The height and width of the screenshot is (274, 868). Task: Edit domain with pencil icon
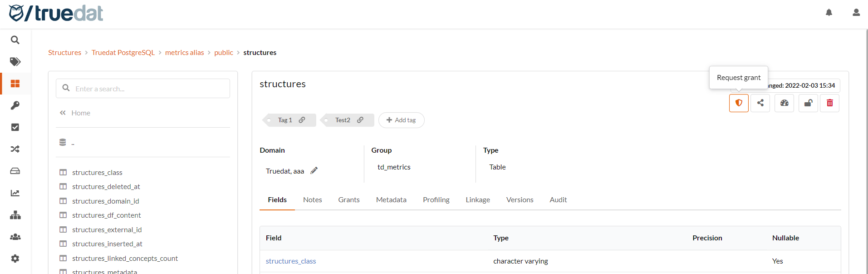(x=314, y=171)
